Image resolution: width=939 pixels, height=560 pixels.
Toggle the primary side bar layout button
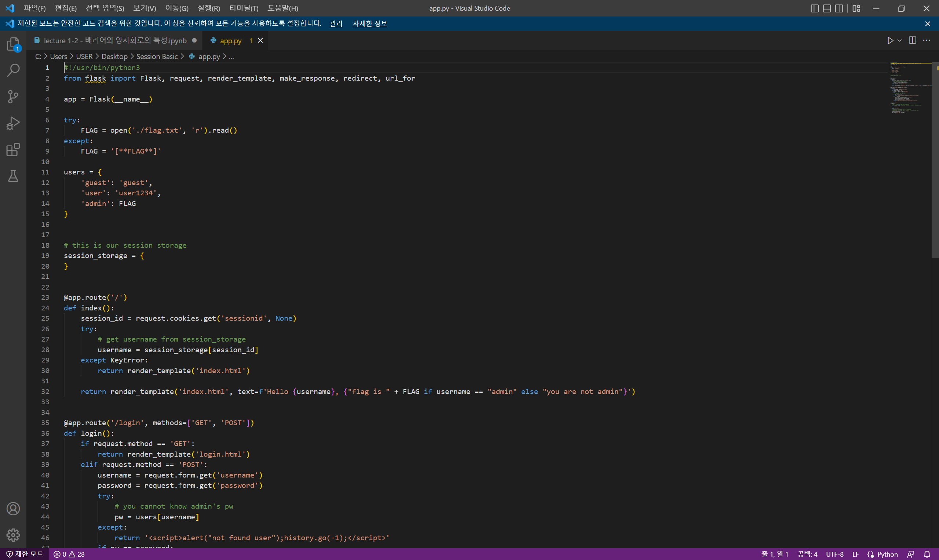tap(814, 8)
